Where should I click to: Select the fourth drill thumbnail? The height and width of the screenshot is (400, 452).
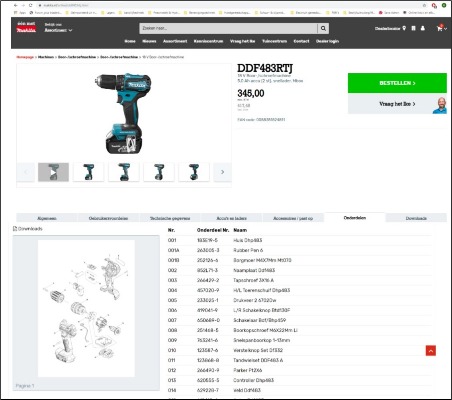tap(159, 172)
